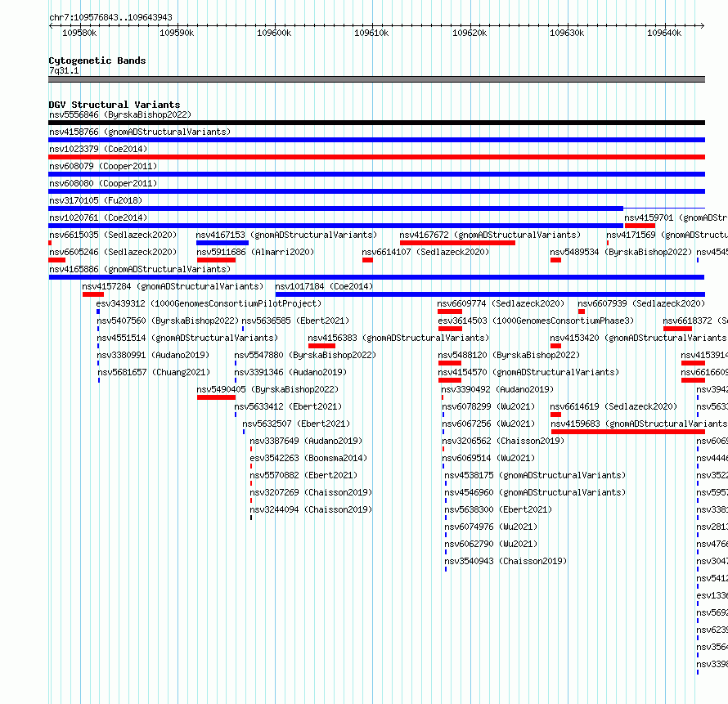Select the black bar under nsv5556846

point(376,123)
